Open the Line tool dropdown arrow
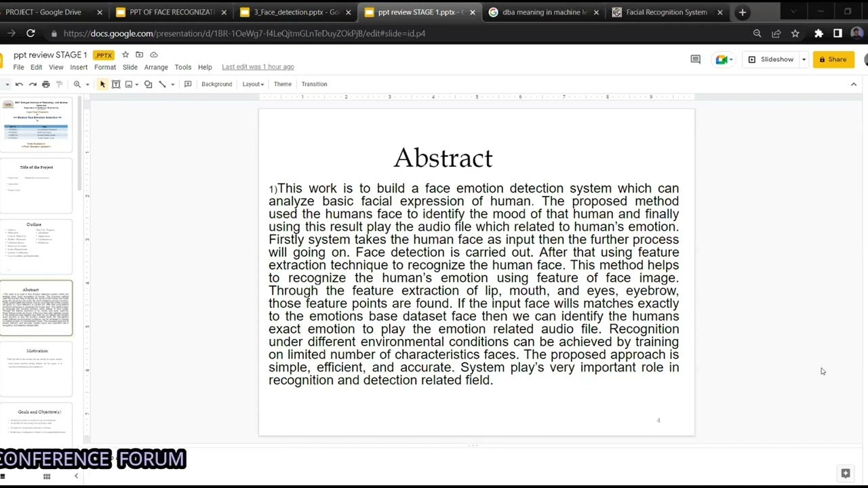This screenshot has width=868, height=488. click(172, 84)
